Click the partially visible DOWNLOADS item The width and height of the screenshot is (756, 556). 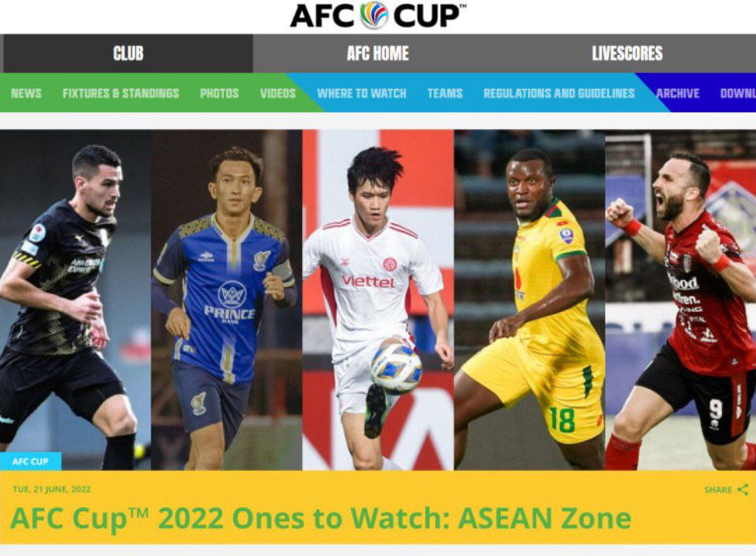(x=737, y=93)
